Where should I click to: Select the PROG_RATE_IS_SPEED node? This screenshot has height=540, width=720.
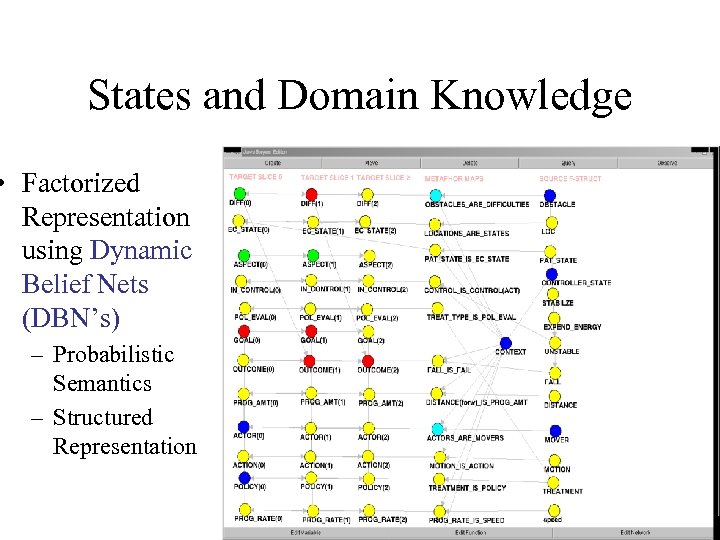(439, 511)
